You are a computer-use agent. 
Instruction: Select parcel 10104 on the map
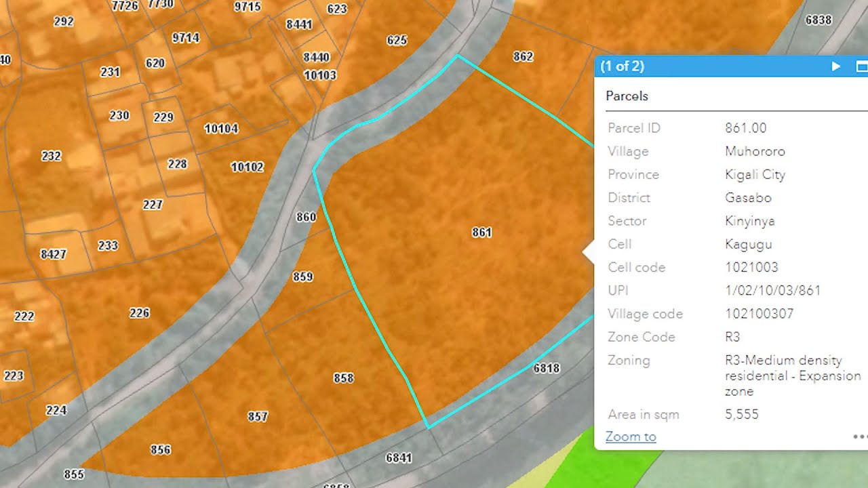[221, 128]
